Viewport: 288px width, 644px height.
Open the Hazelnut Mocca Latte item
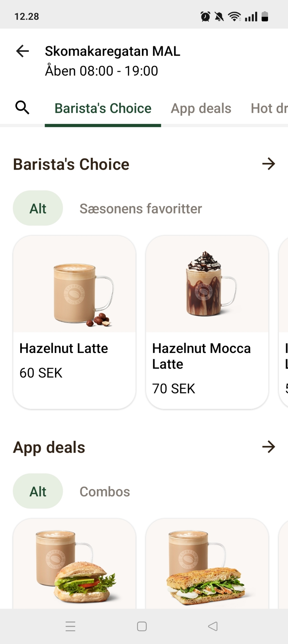[x=207, y=322]
